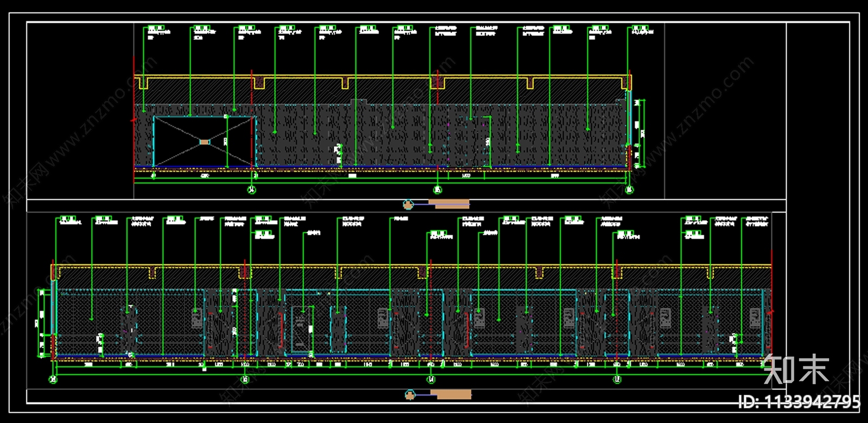Viewport: 868px width, 423px height.
Task: Select the orange title bar under lower elevation
Action: (x=451, y=394)
